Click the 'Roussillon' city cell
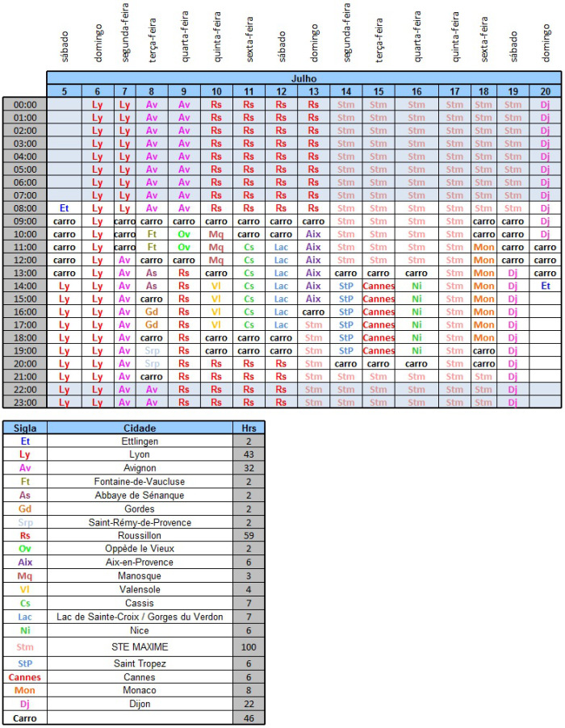This screenshot has height=728, width=565. point(140,535)
